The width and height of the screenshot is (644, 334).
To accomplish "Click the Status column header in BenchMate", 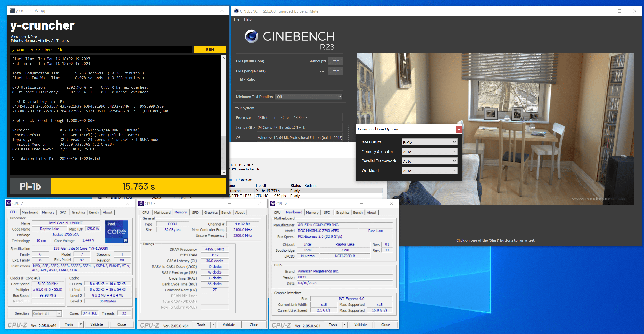I will click(x=295, y=185).
